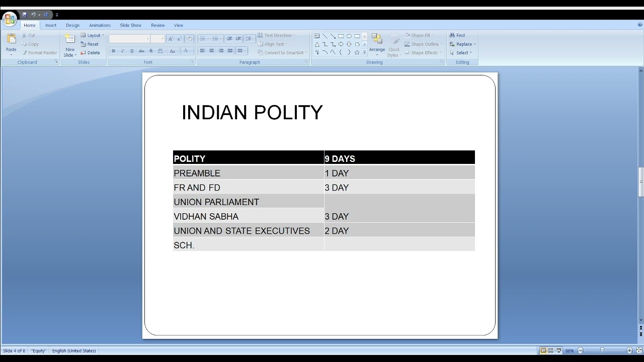
Task: Switch to Slide Sorter view
Action: 551,350
